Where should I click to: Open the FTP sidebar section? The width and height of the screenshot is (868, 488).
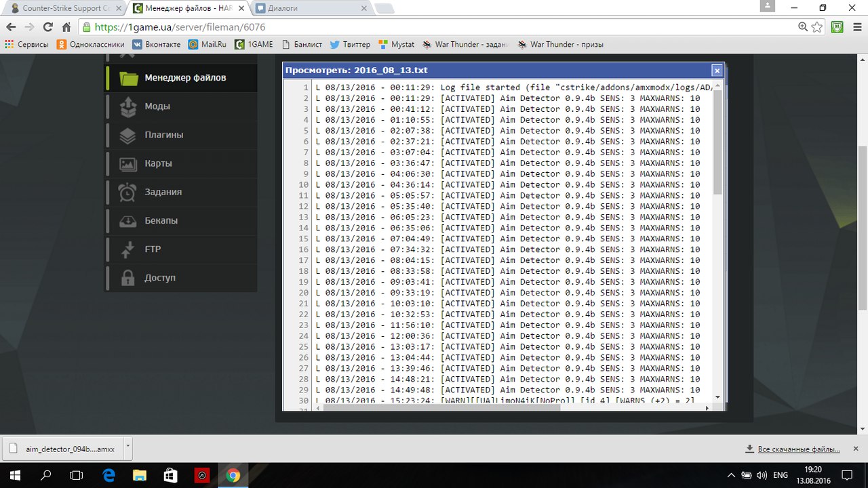click(181, 249)
